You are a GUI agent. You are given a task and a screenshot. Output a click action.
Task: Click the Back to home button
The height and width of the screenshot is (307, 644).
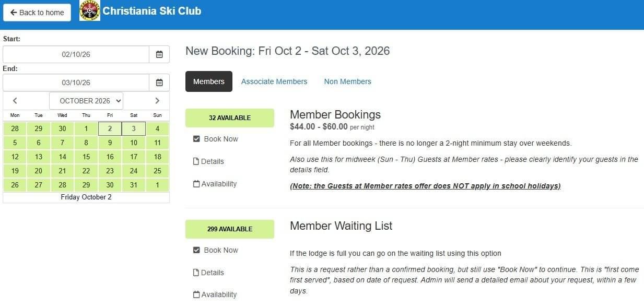click(37, 13)
